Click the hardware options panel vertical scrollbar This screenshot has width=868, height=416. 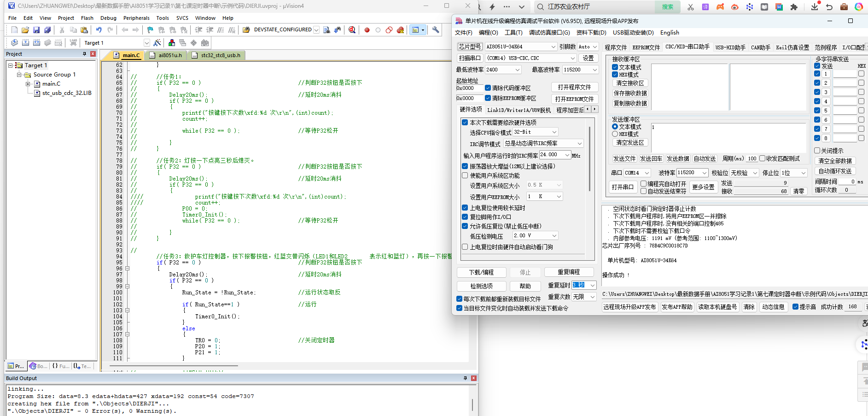coord(590,159)
